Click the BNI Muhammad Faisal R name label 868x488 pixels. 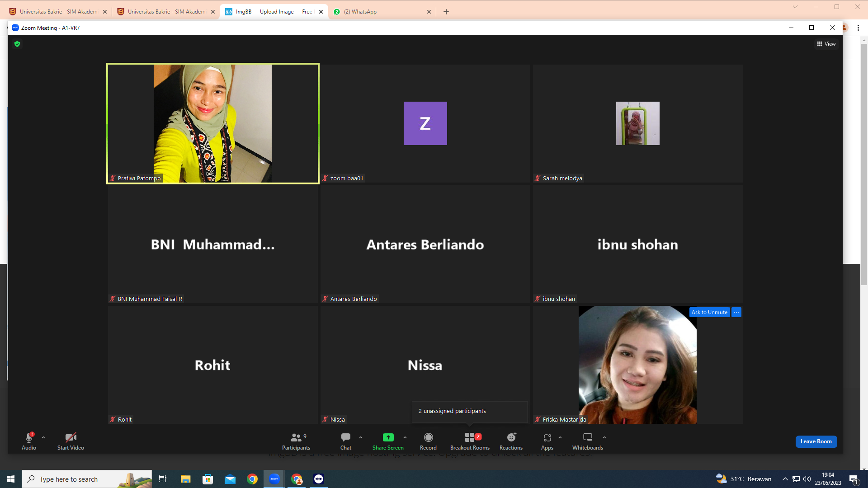point(150,299)
